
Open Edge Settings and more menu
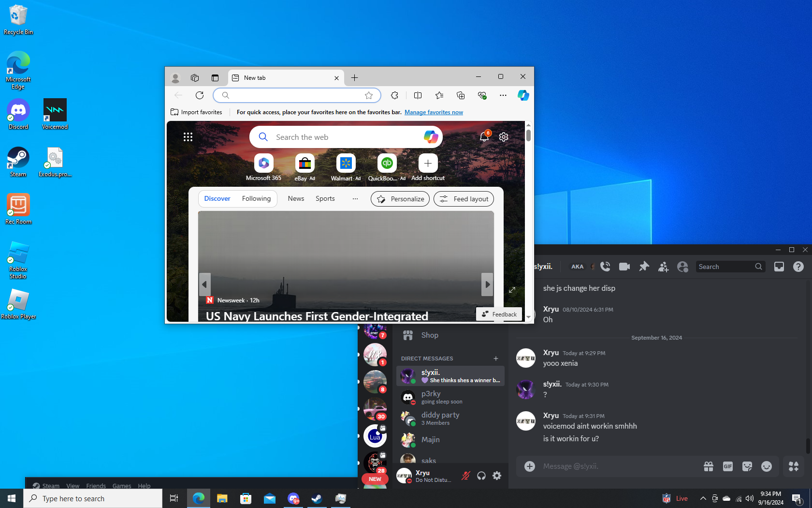click(503, 95)
